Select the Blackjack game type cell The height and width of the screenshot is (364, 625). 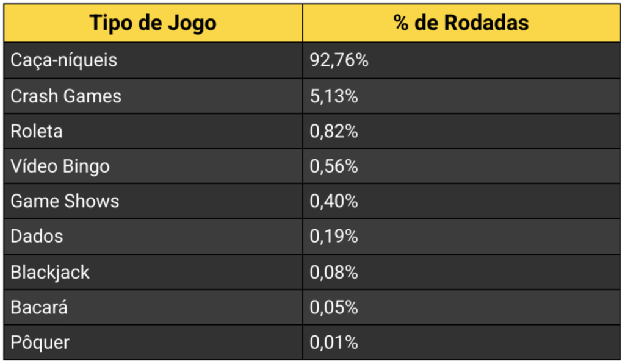pos(50,272)
